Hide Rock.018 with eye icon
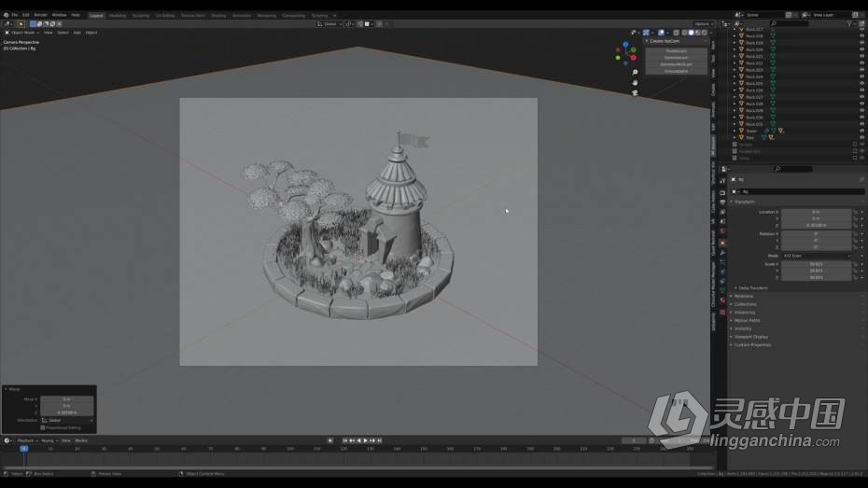This screenshot has height=488, width=868. click(861, 36)
